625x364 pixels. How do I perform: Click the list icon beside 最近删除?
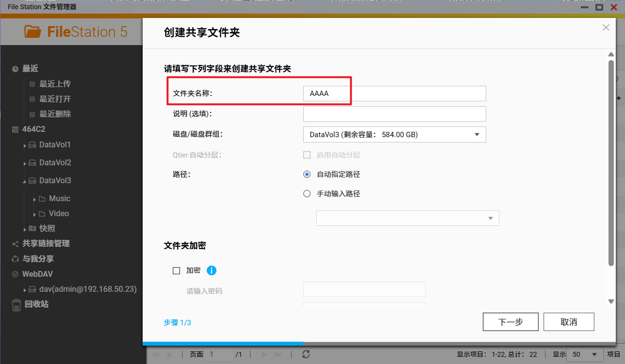click(33, 114)
